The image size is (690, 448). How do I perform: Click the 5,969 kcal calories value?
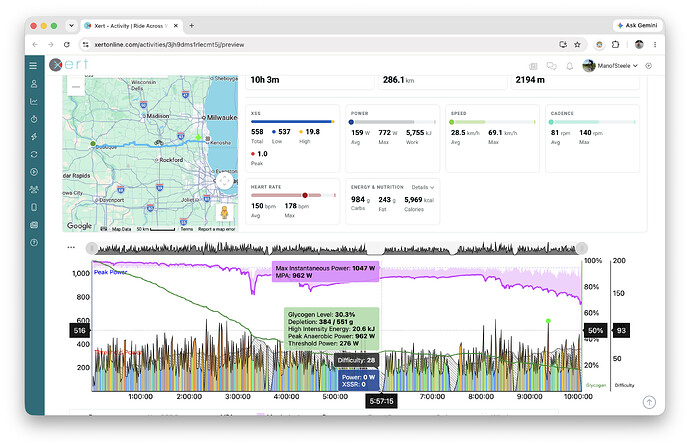tap(419, 200)
